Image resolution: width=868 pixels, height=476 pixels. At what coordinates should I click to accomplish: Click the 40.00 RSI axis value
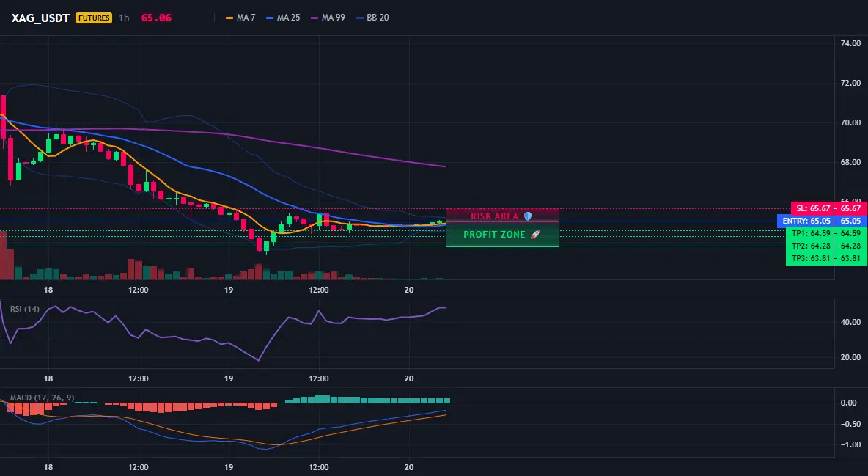pos(850,322)
